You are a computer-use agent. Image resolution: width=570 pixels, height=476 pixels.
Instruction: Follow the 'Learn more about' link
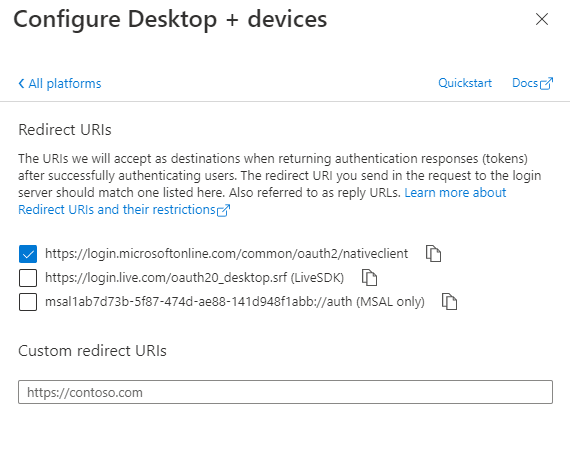[x=455, y=192]
